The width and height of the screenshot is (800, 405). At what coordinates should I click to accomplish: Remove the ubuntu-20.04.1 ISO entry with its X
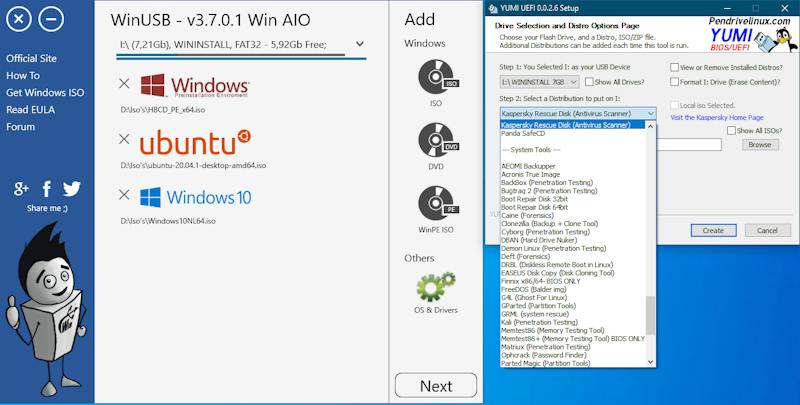(124, 139)
